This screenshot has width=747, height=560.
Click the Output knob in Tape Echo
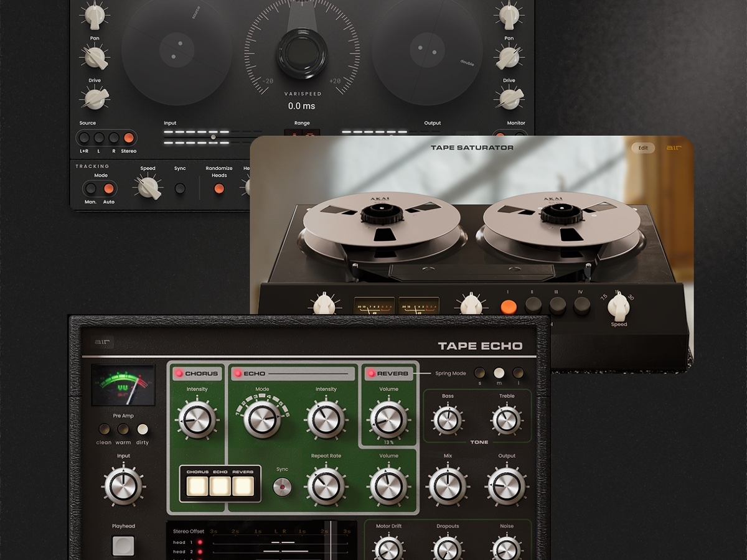pyautogui.click(x=507, y=486)
